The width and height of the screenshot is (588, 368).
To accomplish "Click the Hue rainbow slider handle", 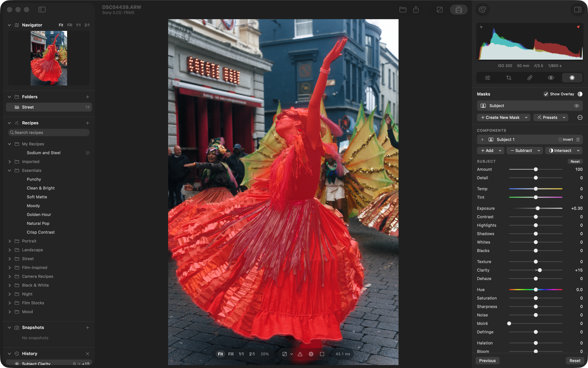I will [536, 290].
